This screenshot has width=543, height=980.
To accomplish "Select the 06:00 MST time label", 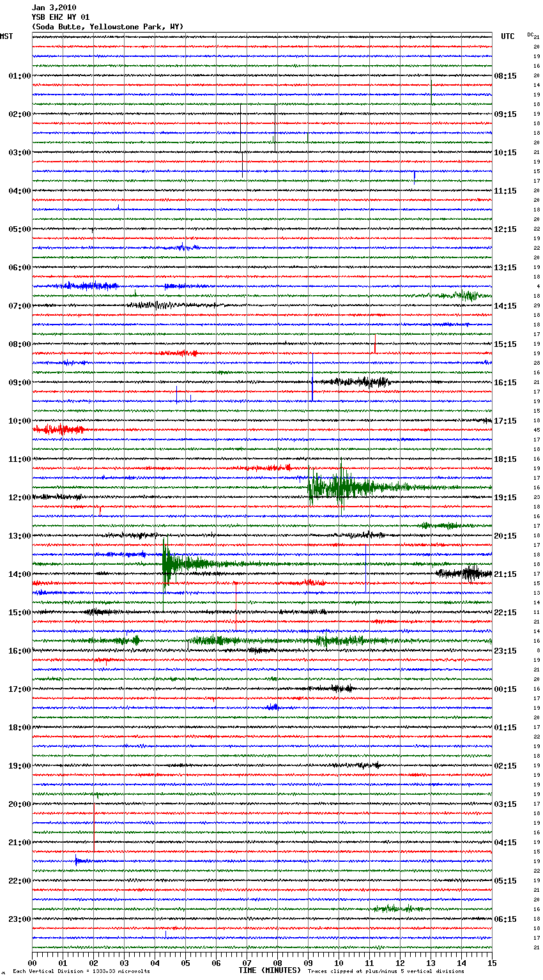I will 20,268.
